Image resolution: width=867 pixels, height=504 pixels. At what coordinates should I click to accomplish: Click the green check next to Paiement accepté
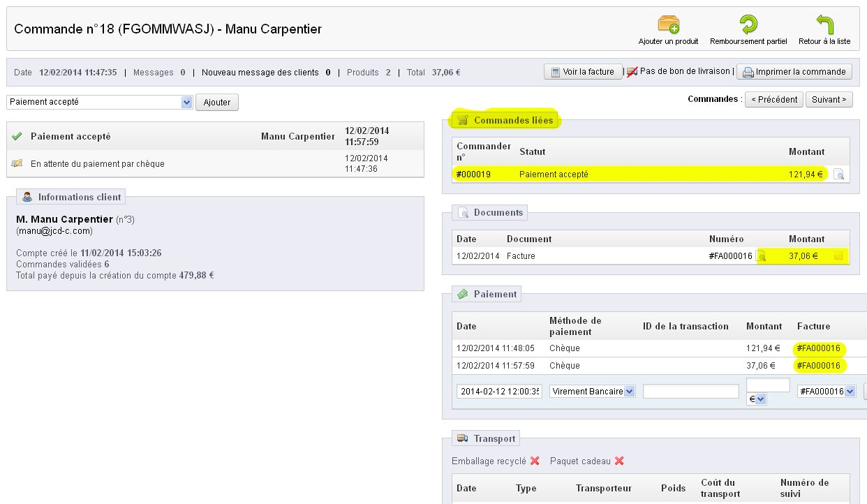[x=17, y=136]
